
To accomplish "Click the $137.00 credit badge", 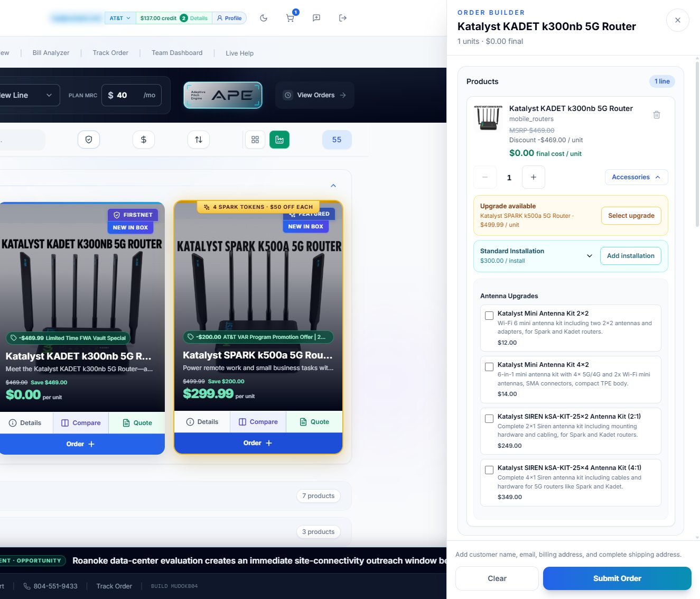I will tap(158, 18).
